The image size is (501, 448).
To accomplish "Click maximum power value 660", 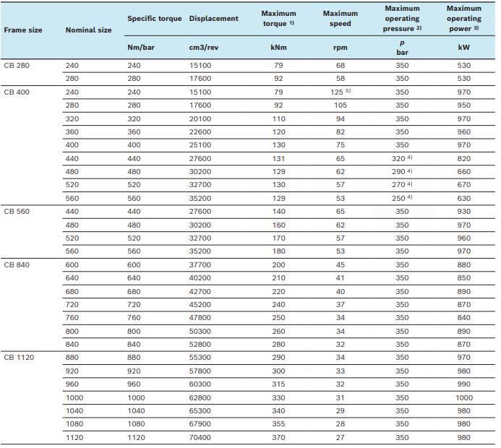I will click(x=464, y=172).
